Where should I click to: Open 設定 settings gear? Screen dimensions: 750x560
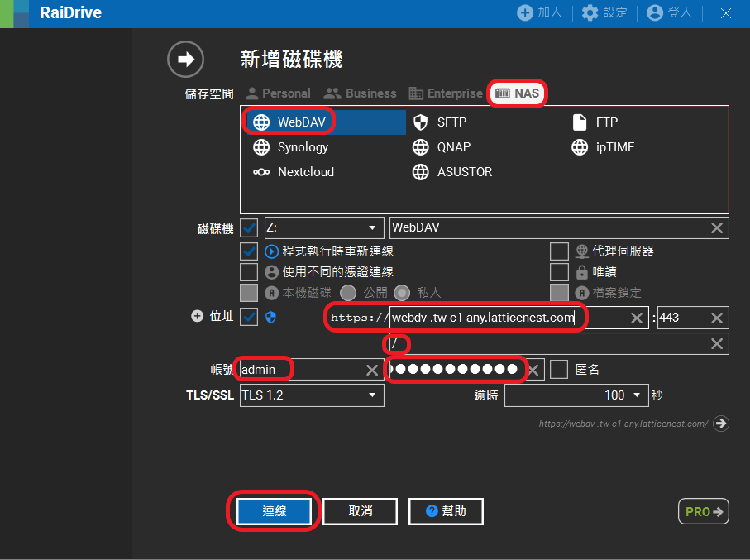coord(590,12)
